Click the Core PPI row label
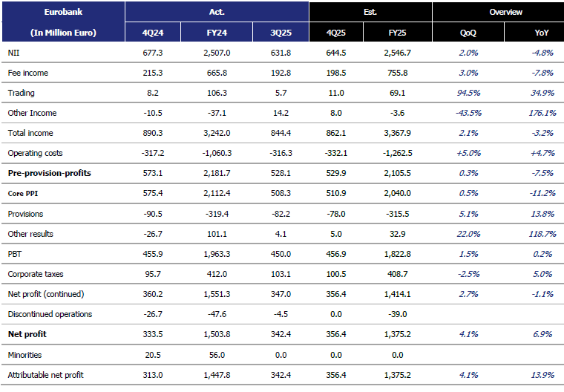This screenshot has height=392, width=564. [x=22, y=193]
